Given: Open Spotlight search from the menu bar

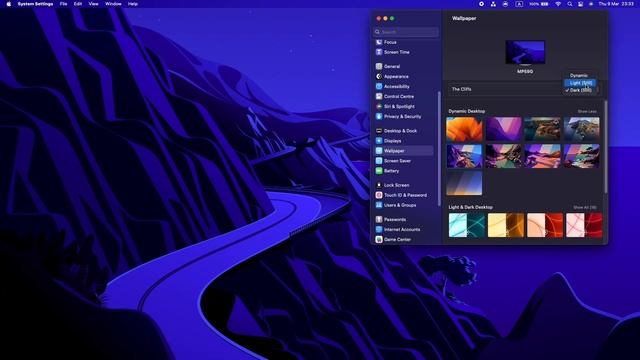Looking at the screenshot, I should (x=569, y=4).
